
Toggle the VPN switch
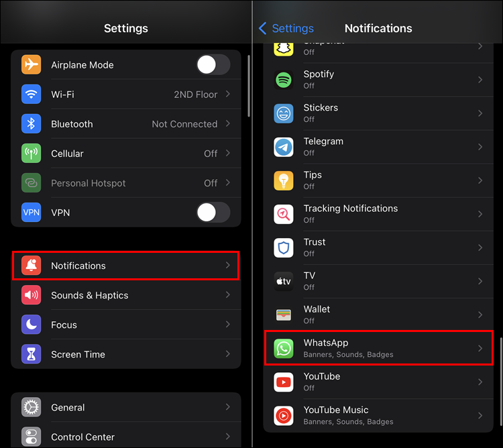(213, 212)
